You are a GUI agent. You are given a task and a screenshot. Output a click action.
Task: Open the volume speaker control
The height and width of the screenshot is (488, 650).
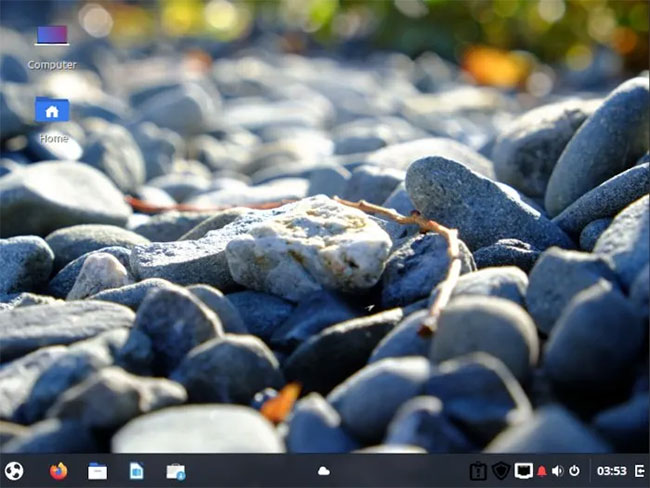558,471
